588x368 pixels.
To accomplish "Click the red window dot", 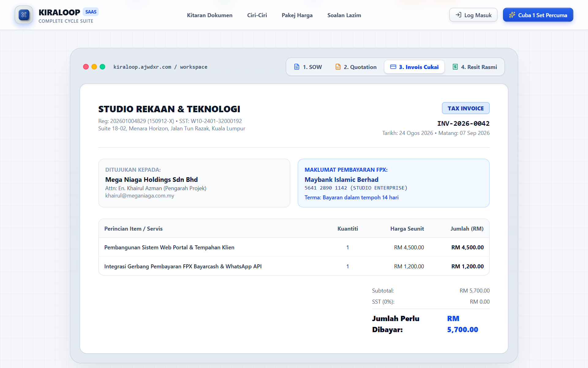I will point(86,67).
